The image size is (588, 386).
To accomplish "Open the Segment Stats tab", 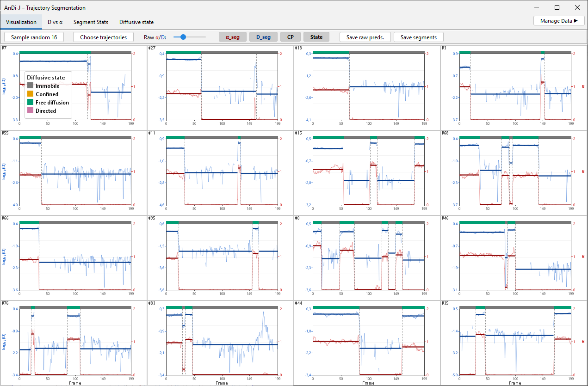I will 91,22.
